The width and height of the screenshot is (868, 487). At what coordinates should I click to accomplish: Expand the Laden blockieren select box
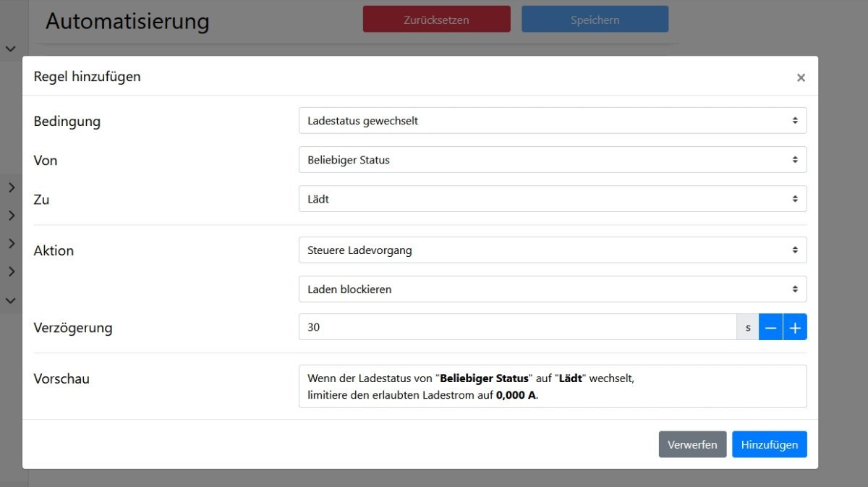click(x=553, y=289)
